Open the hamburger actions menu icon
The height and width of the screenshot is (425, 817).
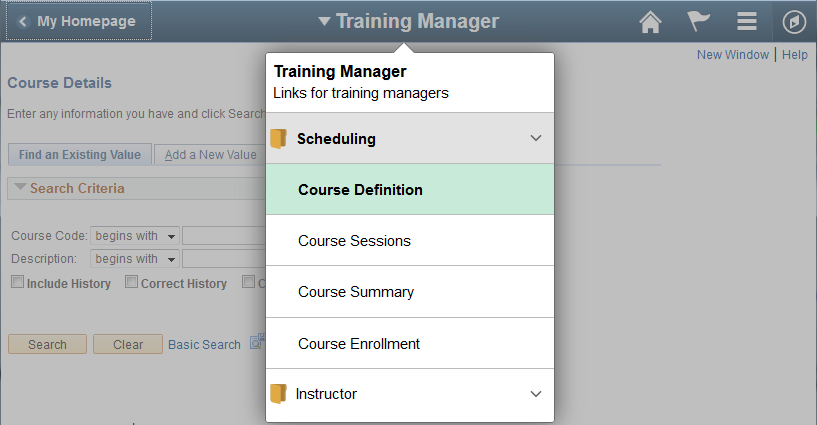click(x=747, y=21)
